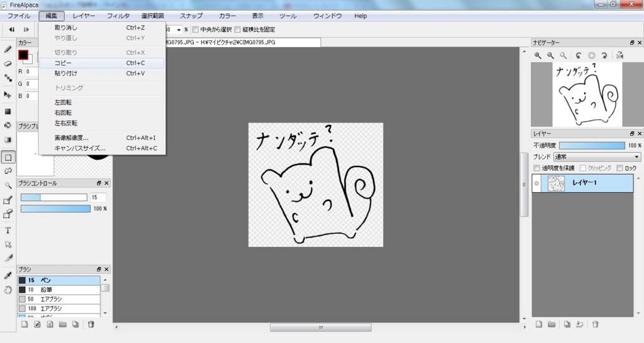Select the Eyedropper tool
Image resolution: width=644 pixels, height=343 pixels.
tap(8, 275)
